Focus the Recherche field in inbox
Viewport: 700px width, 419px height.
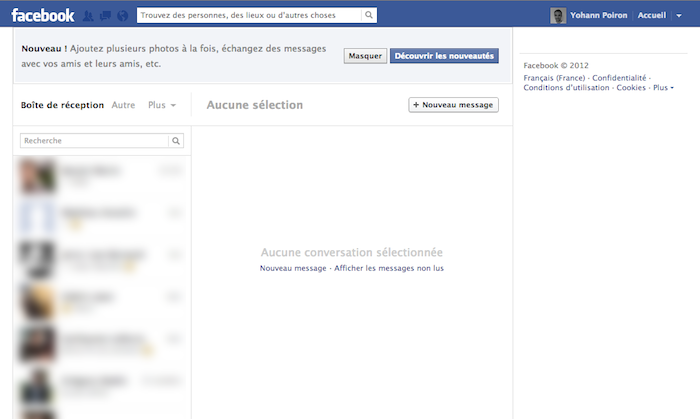click(95, 141)
